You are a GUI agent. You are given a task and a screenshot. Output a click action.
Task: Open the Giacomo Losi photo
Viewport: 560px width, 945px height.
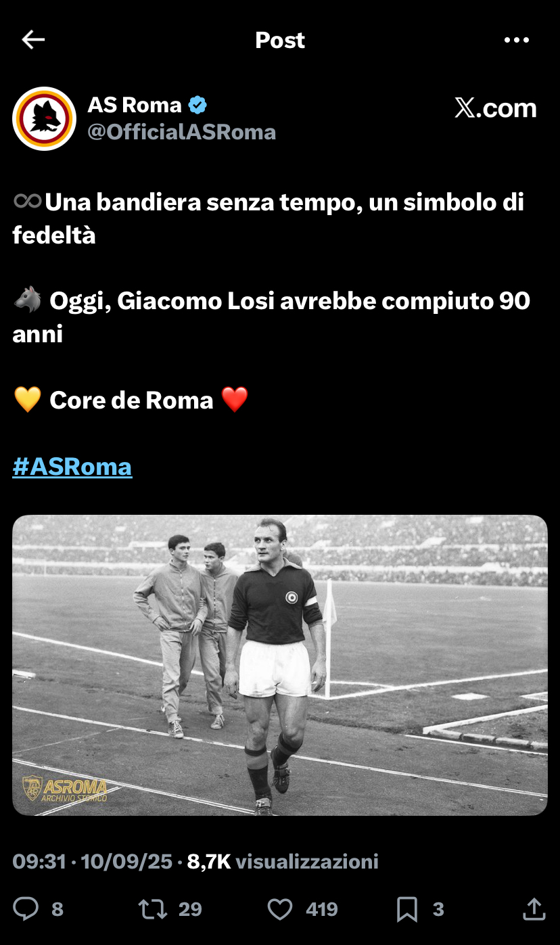(280, 665)
